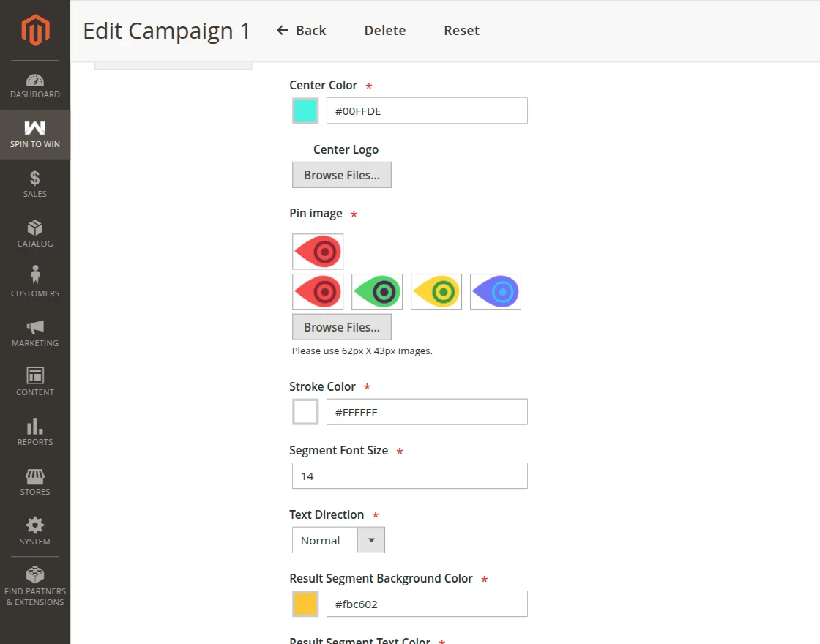The height and width of the screenshot is (644, 820).
Task: Select the Spin To Win sidebar icon
Action: tap(34, 134)
